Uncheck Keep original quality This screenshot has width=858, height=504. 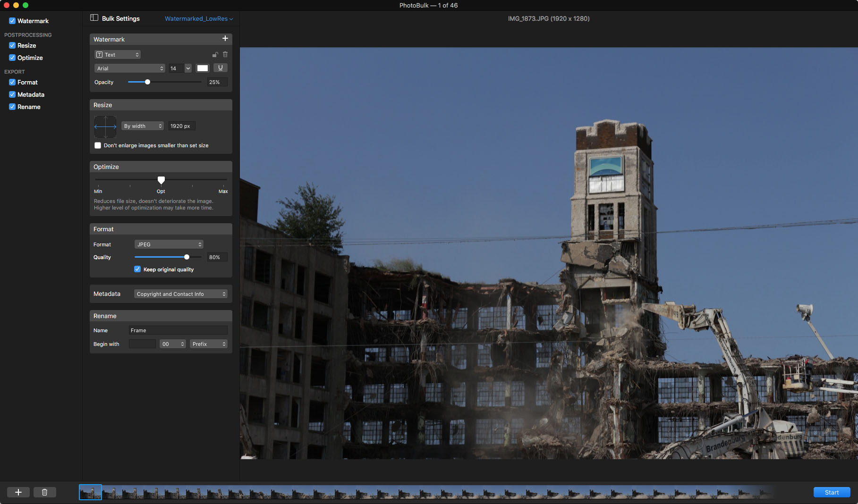[x=137, y=269]
